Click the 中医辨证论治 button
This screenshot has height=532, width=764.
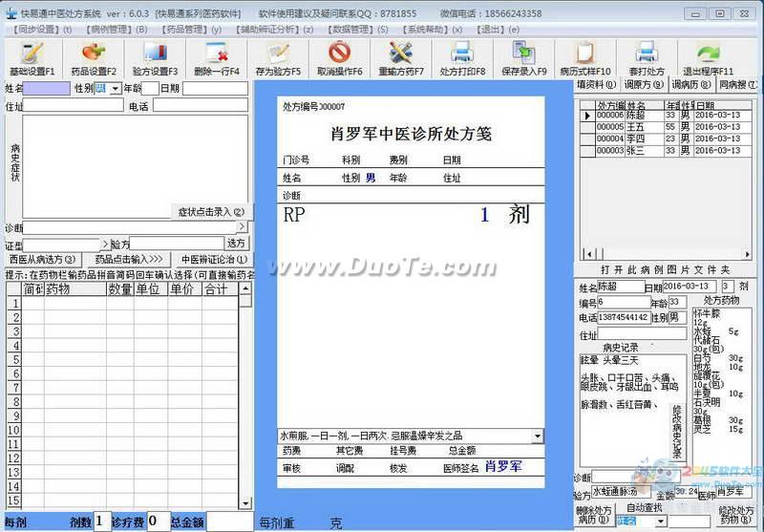pos(215,259)
